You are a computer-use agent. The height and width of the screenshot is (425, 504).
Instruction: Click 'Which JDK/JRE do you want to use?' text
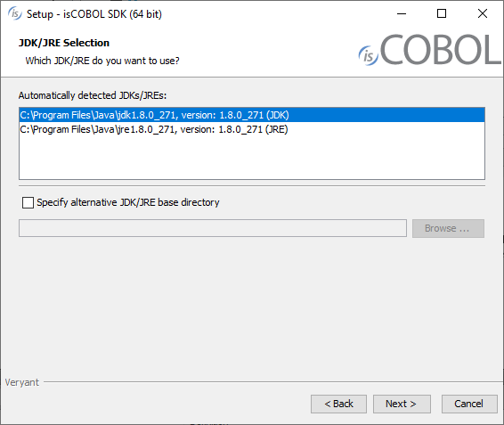[x=102, y=61]
